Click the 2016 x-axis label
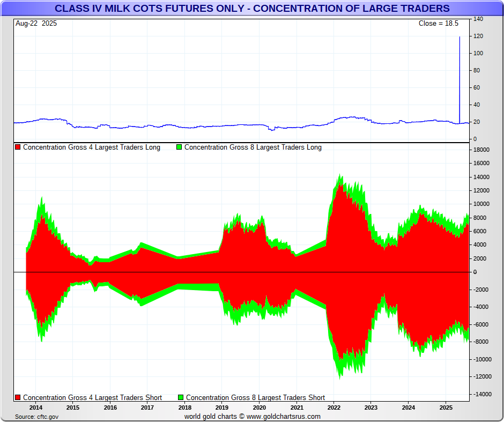 tap(110, 408)
